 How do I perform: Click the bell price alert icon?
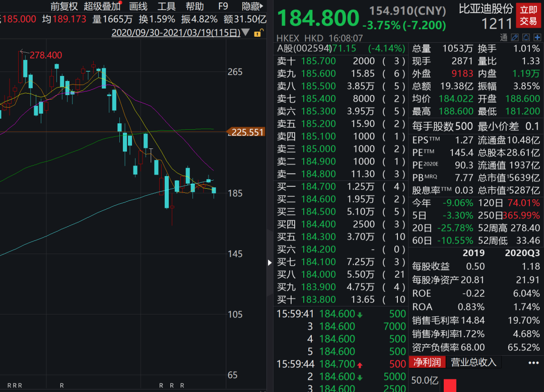tap(526, 37)
